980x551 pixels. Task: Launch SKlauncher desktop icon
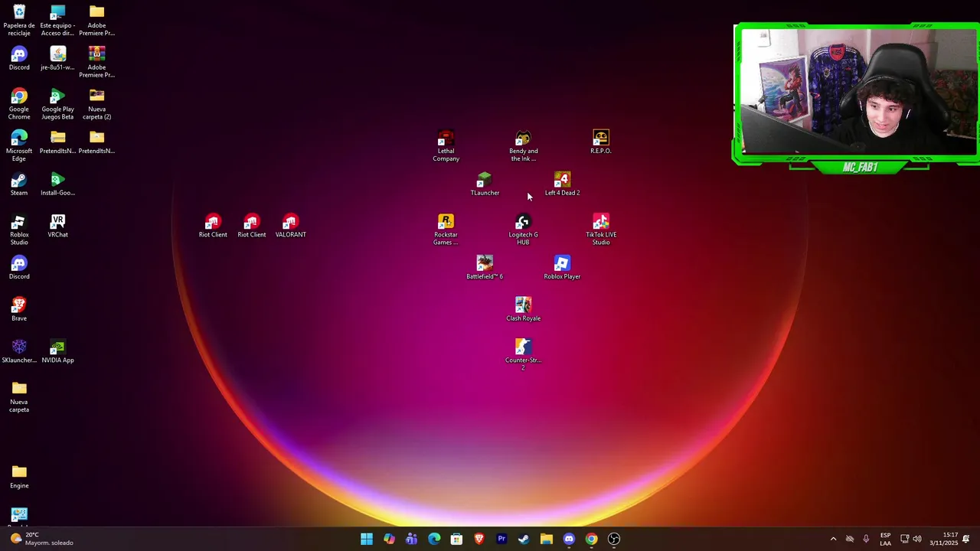[19, 351]
